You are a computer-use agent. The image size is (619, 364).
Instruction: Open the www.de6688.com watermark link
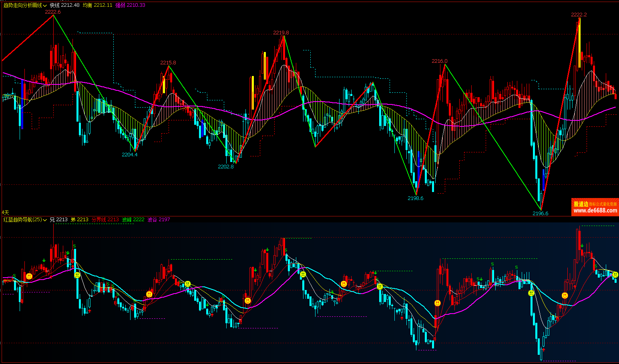point(595,211)
